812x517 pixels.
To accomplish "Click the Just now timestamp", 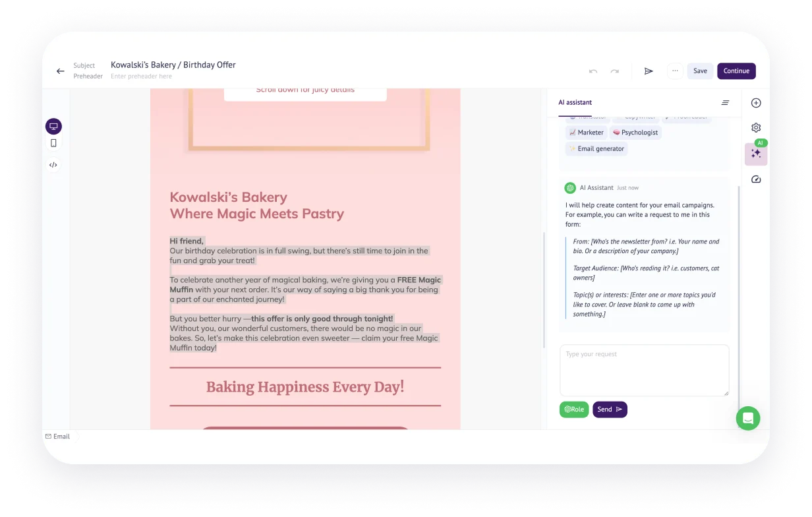I will tap(627, 188).
